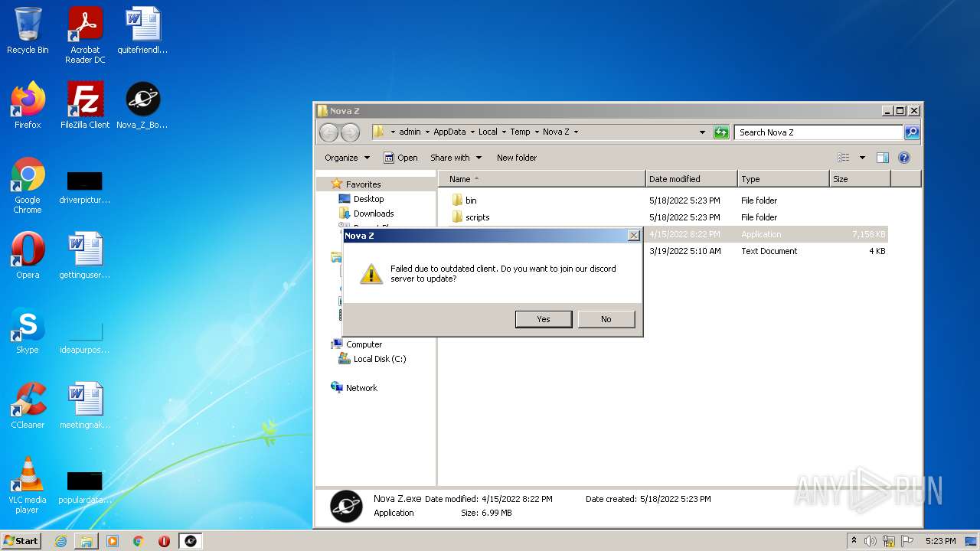Select the populardata desktop file

(x=85, y=487)
